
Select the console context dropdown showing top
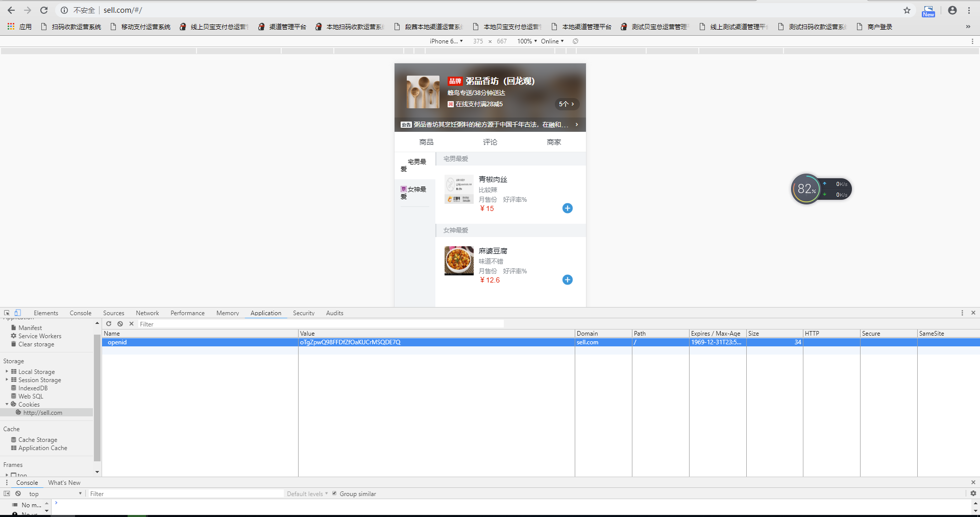tap(55, 494)
